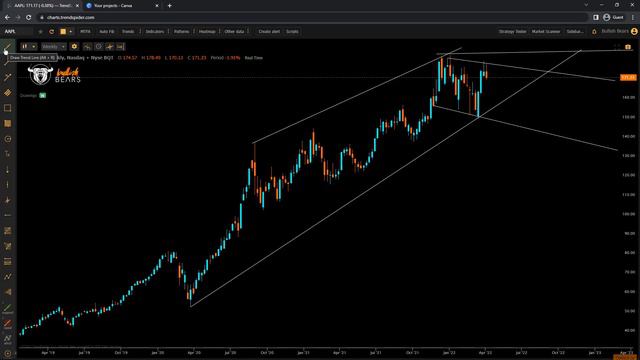Open the notifications bell icon

pos(594,31)
